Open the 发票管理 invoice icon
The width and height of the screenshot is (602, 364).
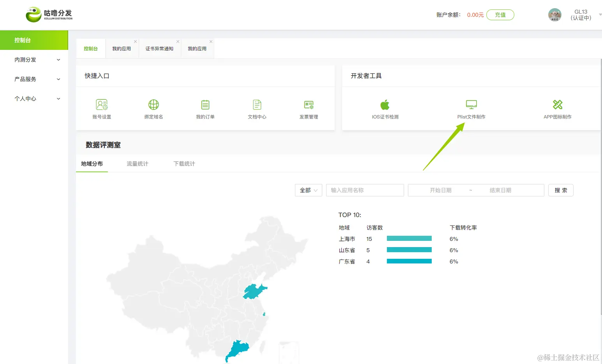(309, 109)
